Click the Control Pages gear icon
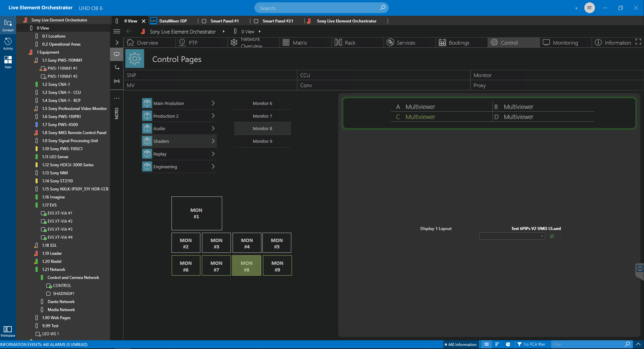 tap(135, 59)
